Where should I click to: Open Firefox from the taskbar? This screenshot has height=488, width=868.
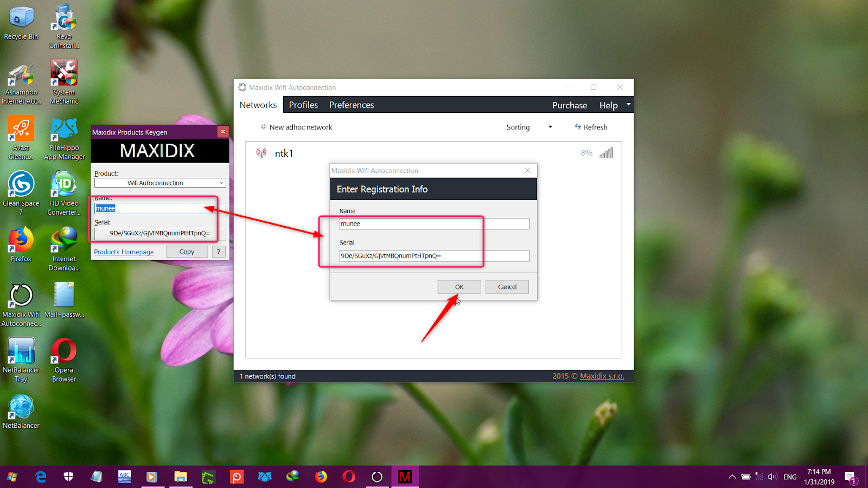[x=321, y=477]
